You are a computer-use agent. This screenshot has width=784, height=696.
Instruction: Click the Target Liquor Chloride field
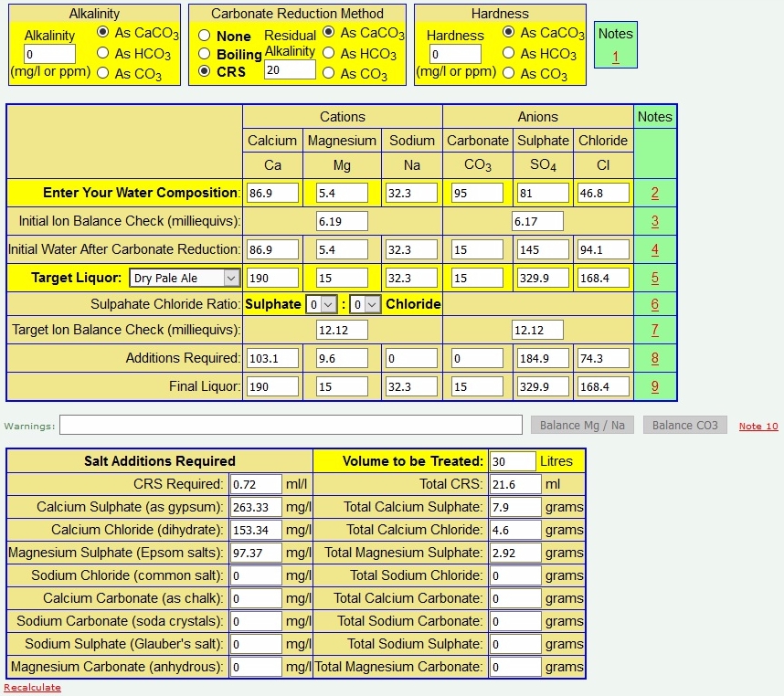[x=603, y=278]
